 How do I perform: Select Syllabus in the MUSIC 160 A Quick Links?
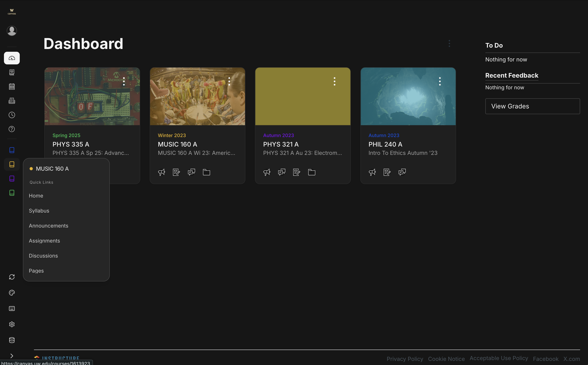[x=39, y=211]
